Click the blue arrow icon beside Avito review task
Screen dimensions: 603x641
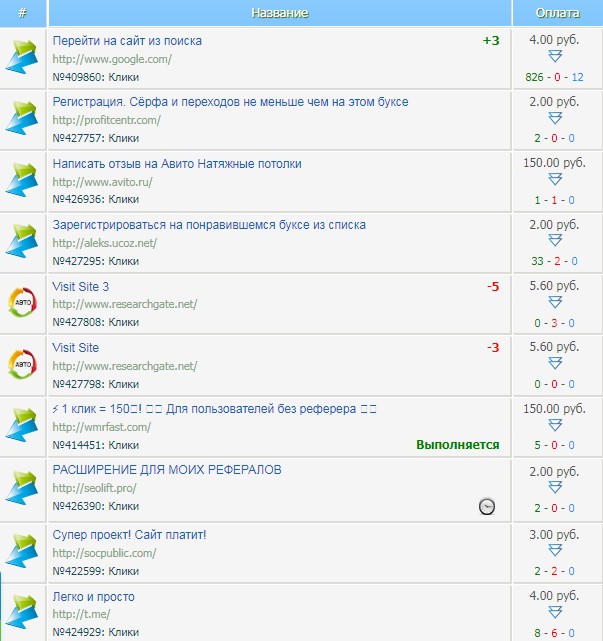pyautogui.click(x=23, y=180)
